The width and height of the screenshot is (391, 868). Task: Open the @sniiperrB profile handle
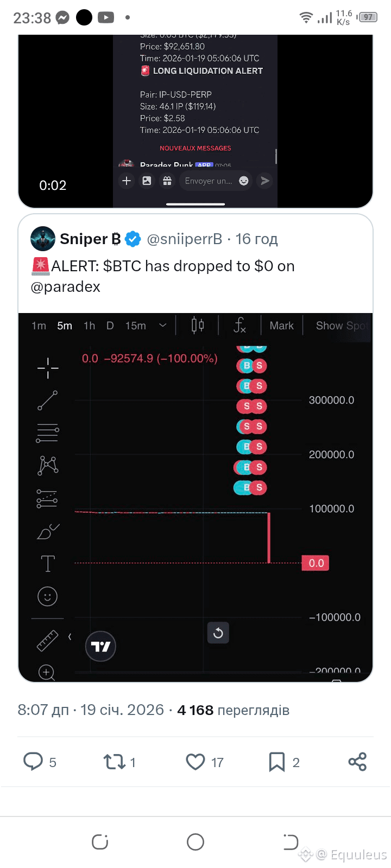185,239
